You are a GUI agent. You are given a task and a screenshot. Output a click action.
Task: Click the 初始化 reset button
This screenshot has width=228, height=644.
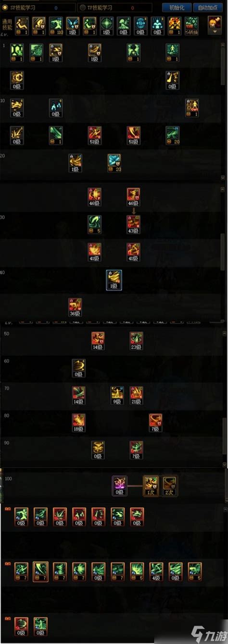177,8
